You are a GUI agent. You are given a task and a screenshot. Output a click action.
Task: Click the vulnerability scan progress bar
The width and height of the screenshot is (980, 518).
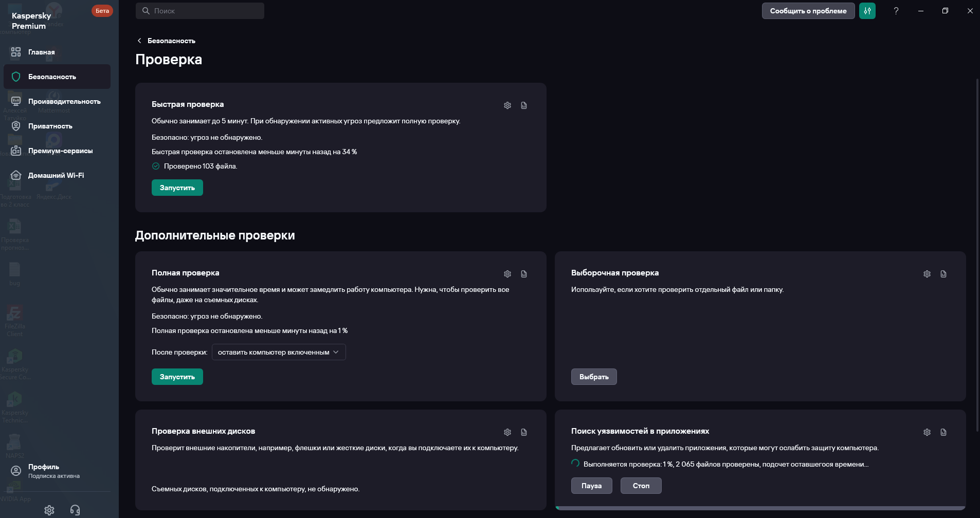click(760, 508)
